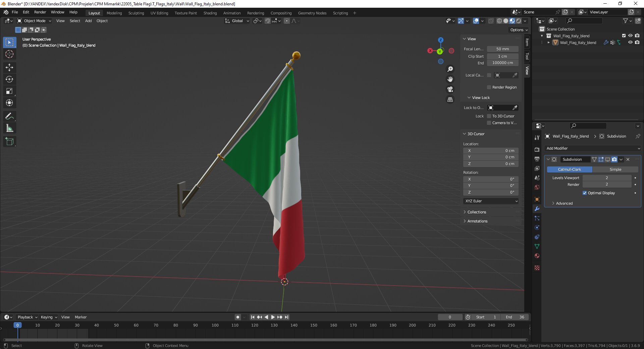Enable Lock To 3D Cursor checkbox
This screenshot has width=644, height=349.
pyautogui.click(x=489, y=116)
